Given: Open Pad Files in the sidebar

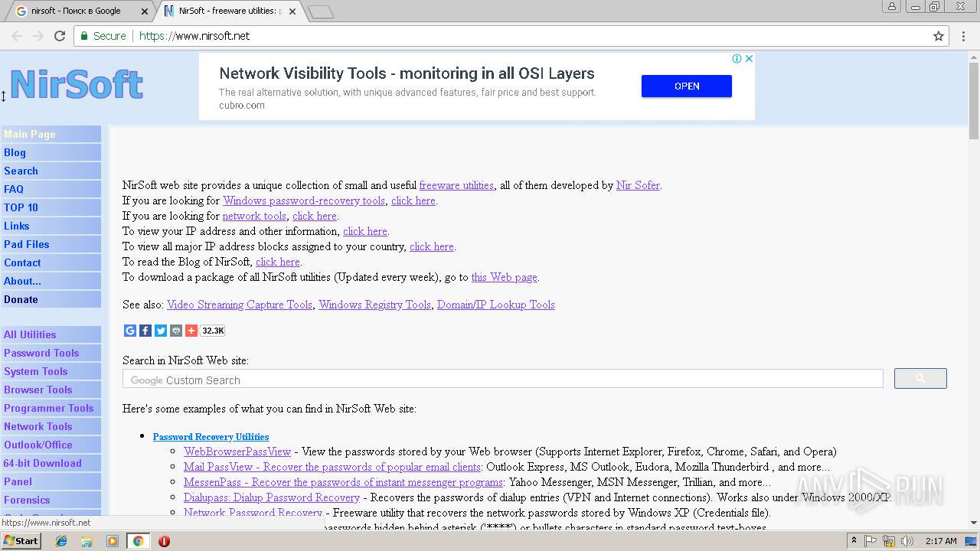Looking at the screenshot, I should 51,244.
